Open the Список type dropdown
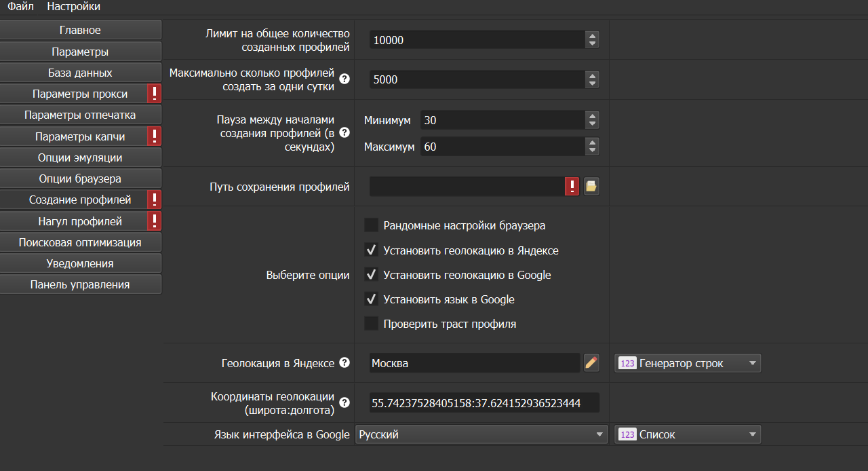The width and height of the screenshot is (868, 471). (687, 434)
